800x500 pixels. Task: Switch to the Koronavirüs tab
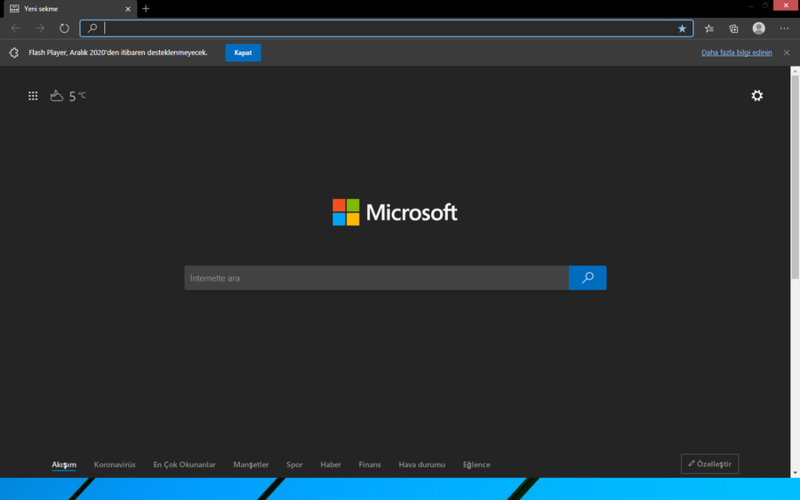pos(114,464)
